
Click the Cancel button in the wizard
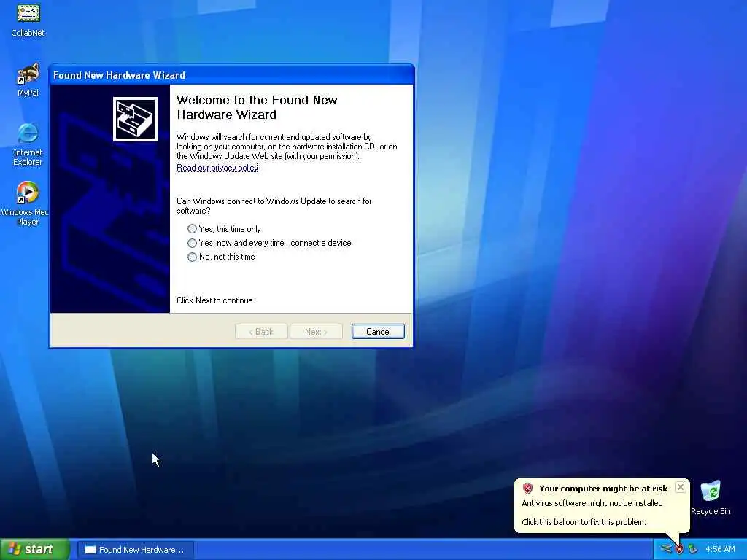379,332
